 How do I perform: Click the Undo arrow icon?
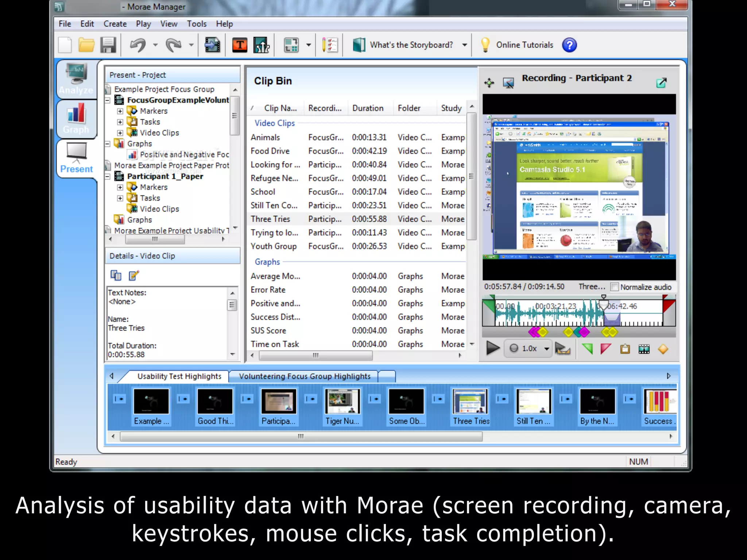[138, 45]
